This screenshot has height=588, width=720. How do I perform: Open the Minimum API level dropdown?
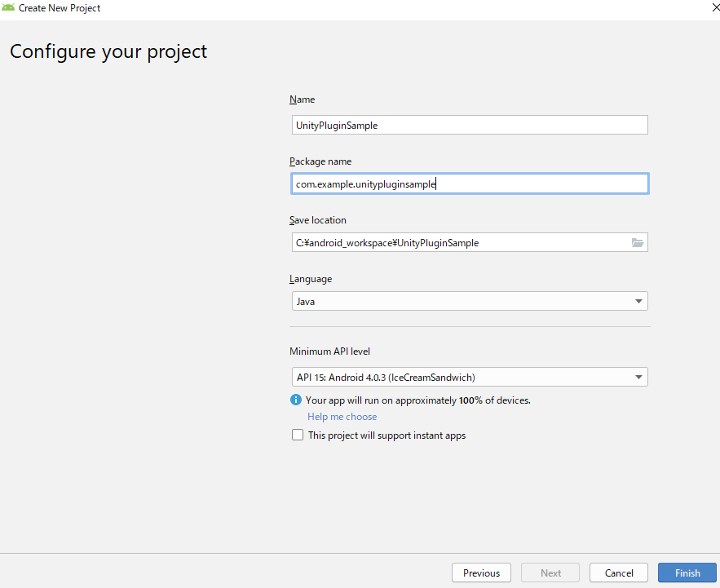(470, 377)
